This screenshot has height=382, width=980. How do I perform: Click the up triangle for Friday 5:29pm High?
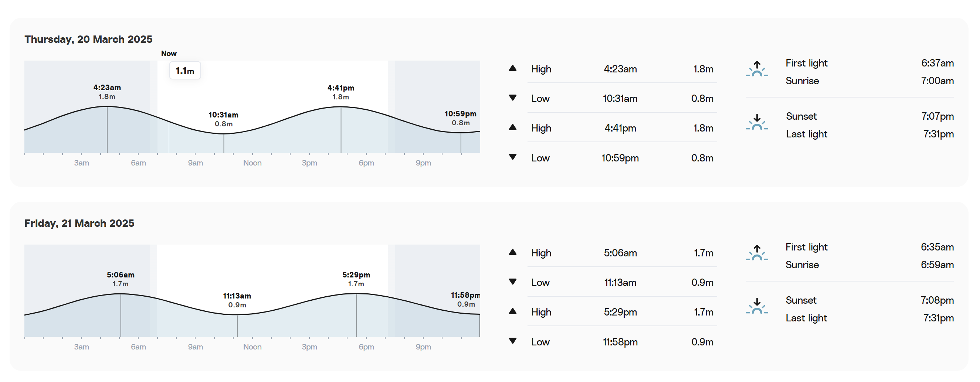tap(512, 311)
